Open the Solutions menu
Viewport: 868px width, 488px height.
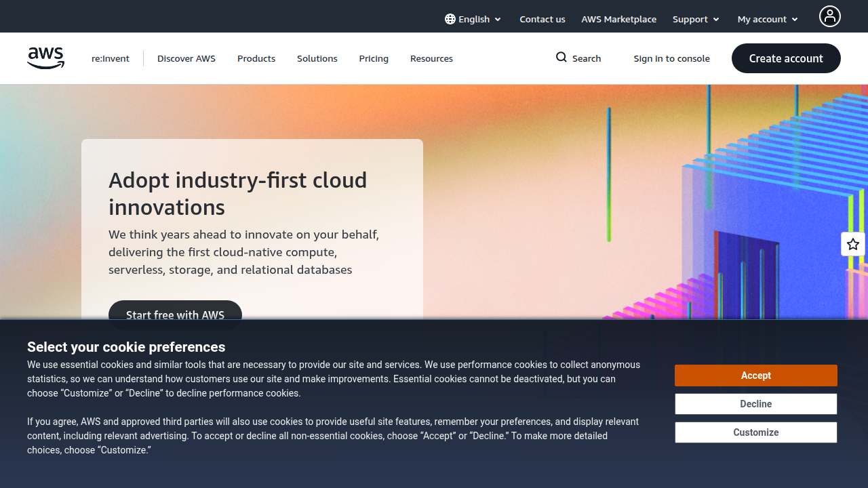[317, 58]
